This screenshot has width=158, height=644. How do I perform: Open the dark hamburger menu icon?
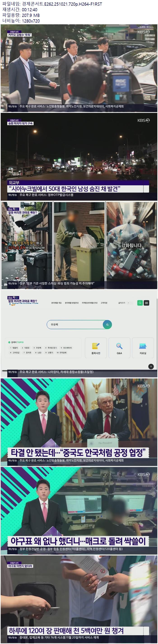[x=146, y=303]
